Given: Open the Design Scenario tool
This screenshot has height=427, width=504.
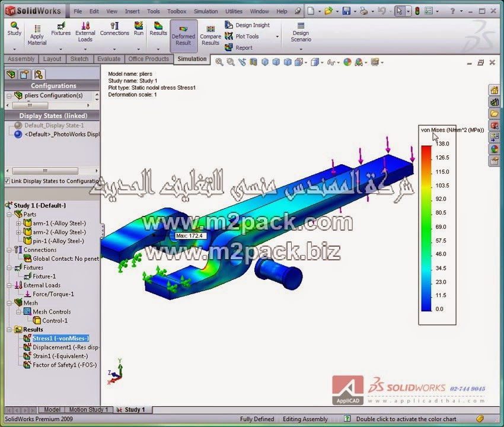Looking at the screenshot, I should [301, 32].
